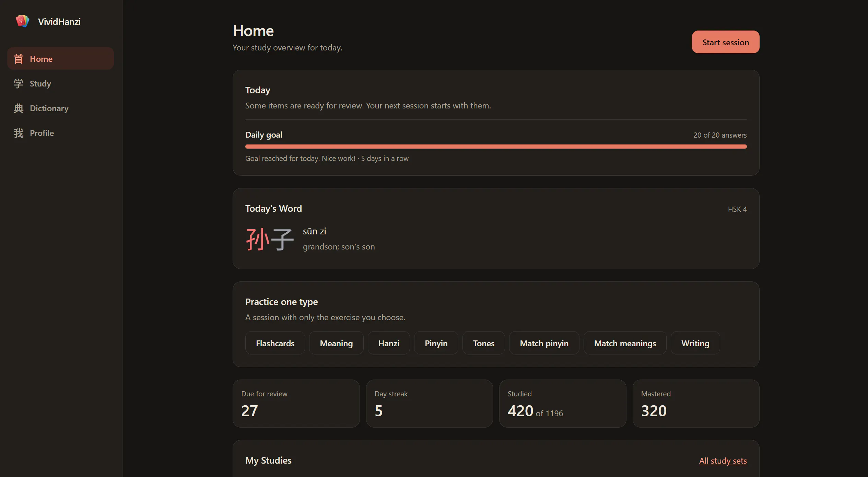Click the Practice one type heading
868x477 pixels.
[281, 302]
